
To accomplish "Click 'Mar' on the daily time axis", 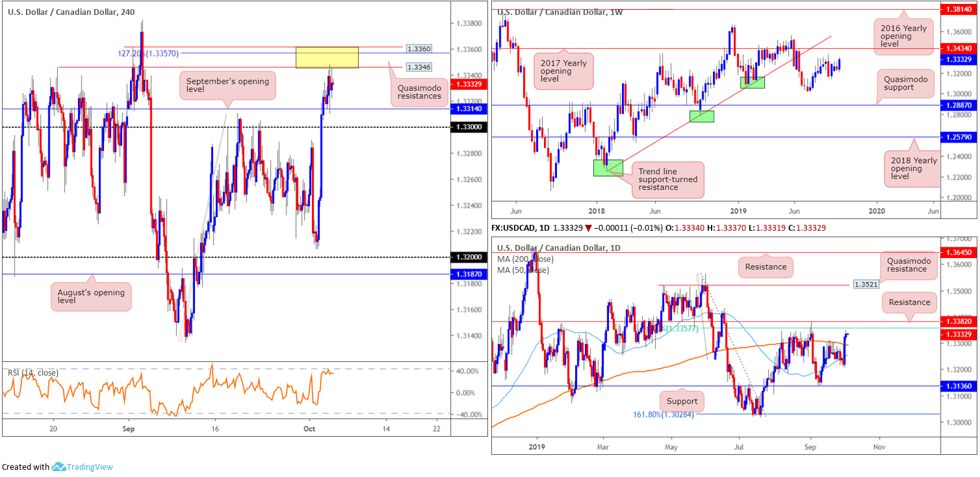I will tap(602, 447).
